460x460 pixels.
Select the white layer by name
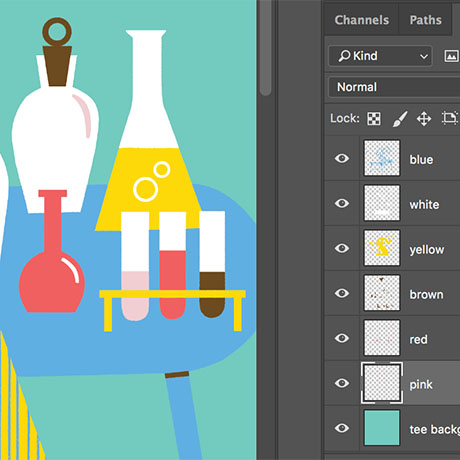[424, 204]
